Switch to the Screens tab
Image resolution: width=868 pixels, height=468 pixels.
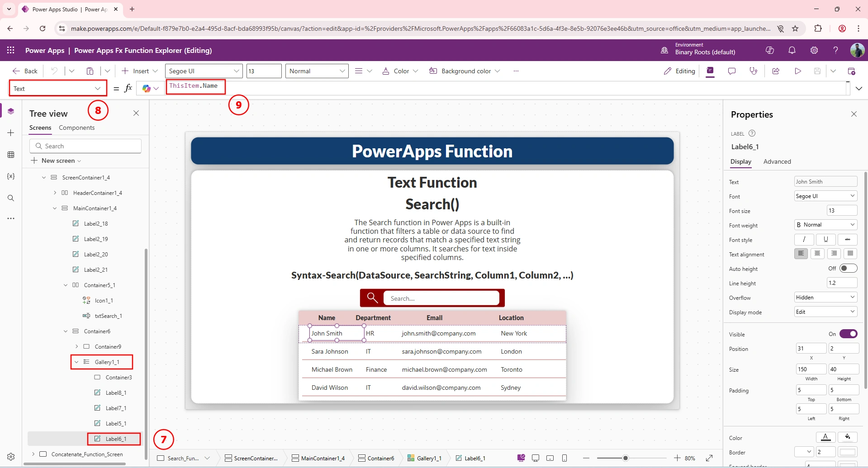40,128
